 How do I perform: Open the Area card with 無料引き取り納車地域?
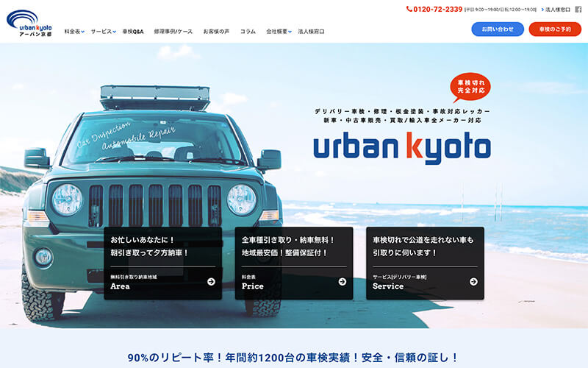point(162,263)
